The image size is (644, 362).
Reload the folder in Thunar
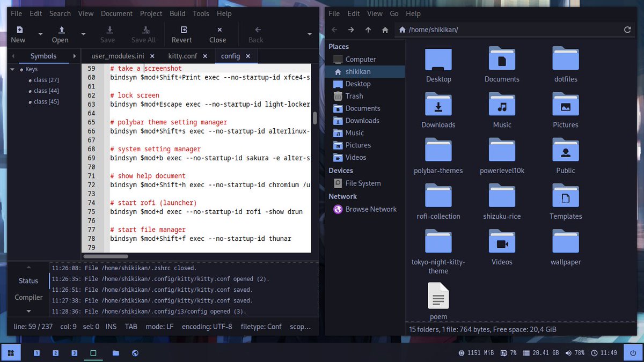click(627, 30)
